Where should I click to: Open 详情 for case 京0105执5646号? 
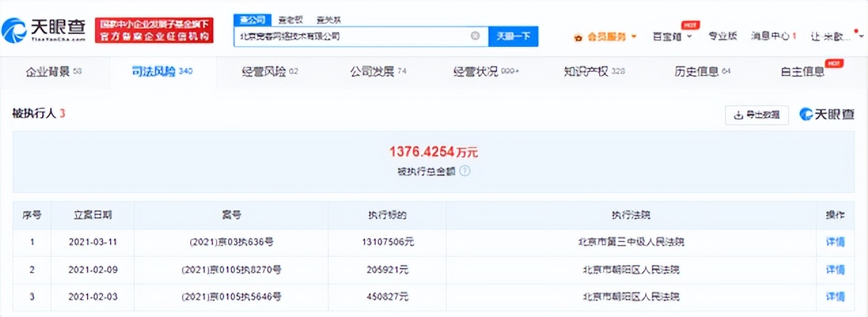click(835, 297)
